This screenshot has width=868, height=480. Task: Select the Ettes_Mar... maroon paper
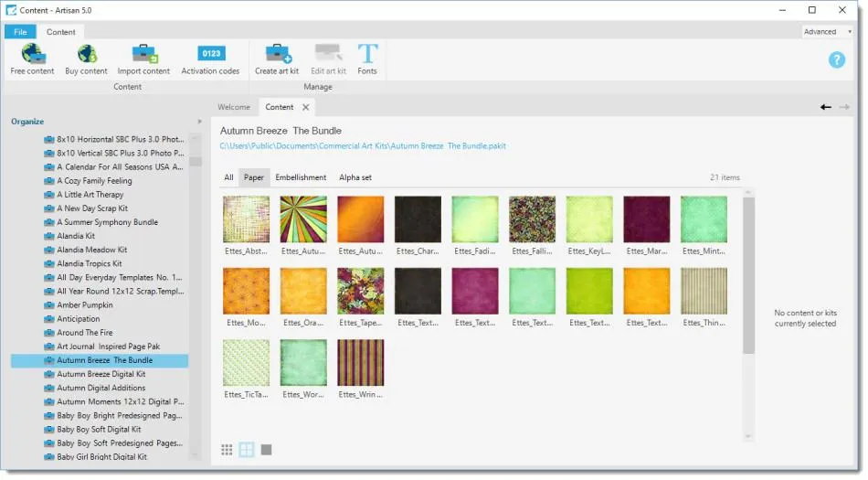click(x=647, y=219)
